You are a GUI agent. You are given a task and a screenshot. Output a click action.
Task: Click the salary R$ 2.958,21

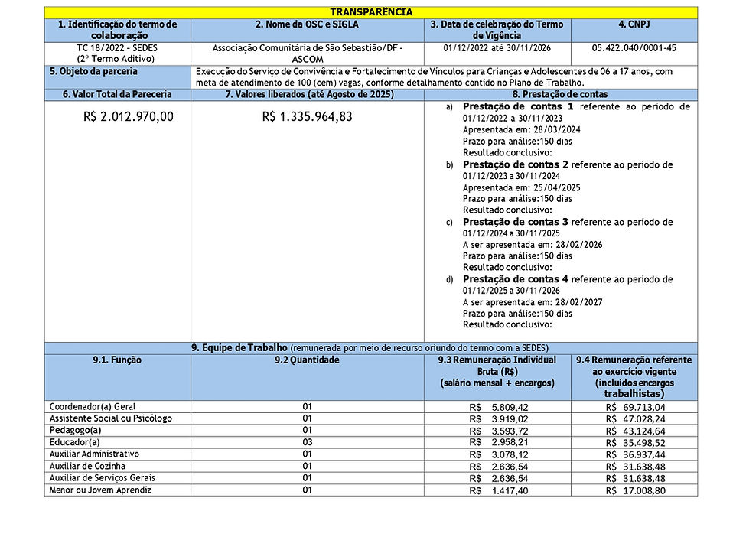coord(498,443)
